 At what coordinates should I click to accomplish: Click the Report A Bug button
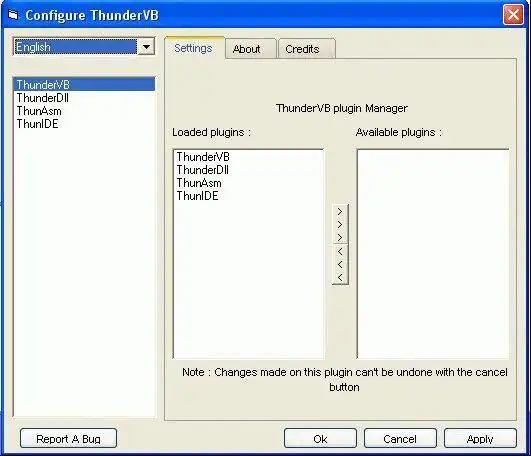pos(68,438)
